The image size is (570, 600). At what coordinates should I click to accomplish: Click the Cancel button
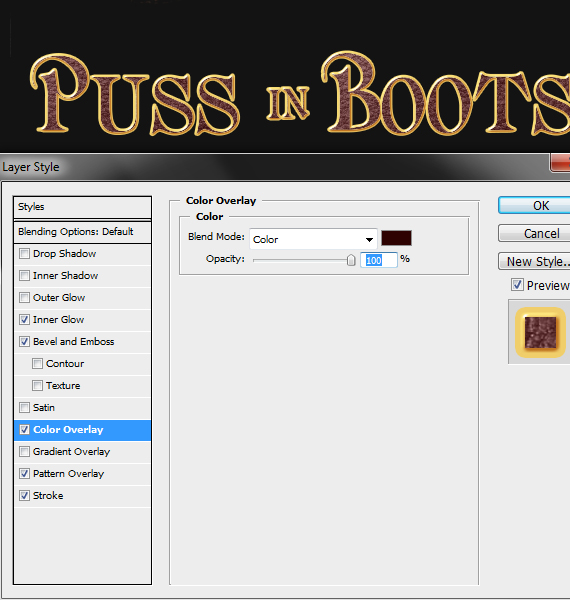pos(536,233)
